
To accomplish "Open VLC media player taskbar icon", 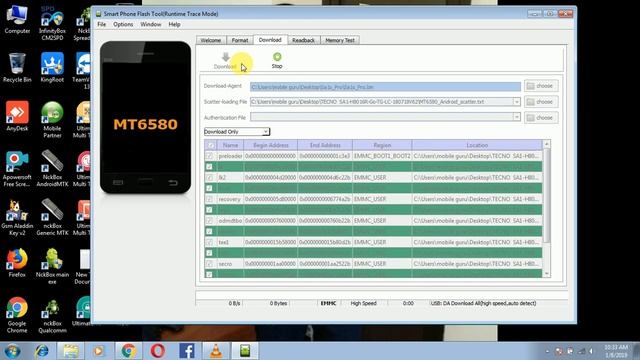I will click(216, 351).
